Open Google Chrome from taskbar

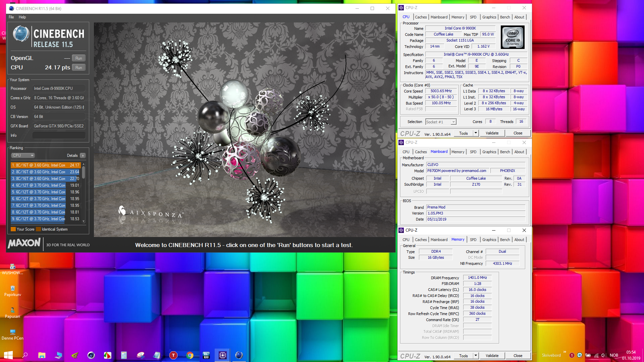click(190, 355)
